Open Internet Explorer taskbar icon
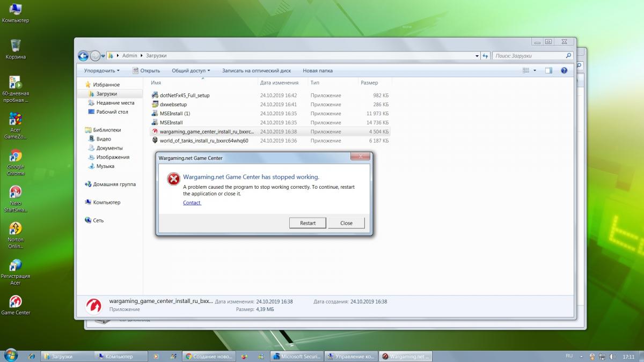Viewport: 644px width, 362px height. click(x=32, y=356)
